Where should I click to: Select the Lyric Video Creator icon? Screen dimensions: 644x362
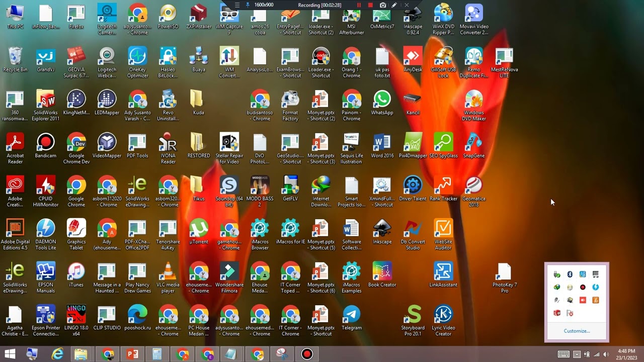(443, 321)
